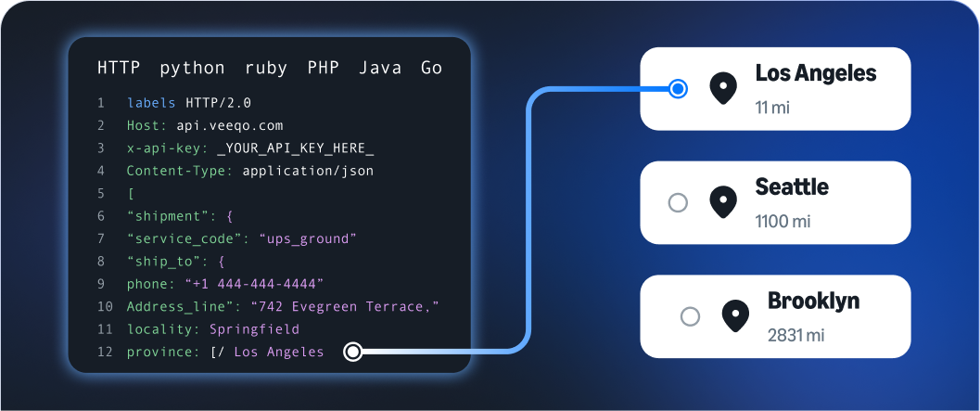Click line number 12 in the gutter
Screen dimensions: 980x411
pos(105,353)
